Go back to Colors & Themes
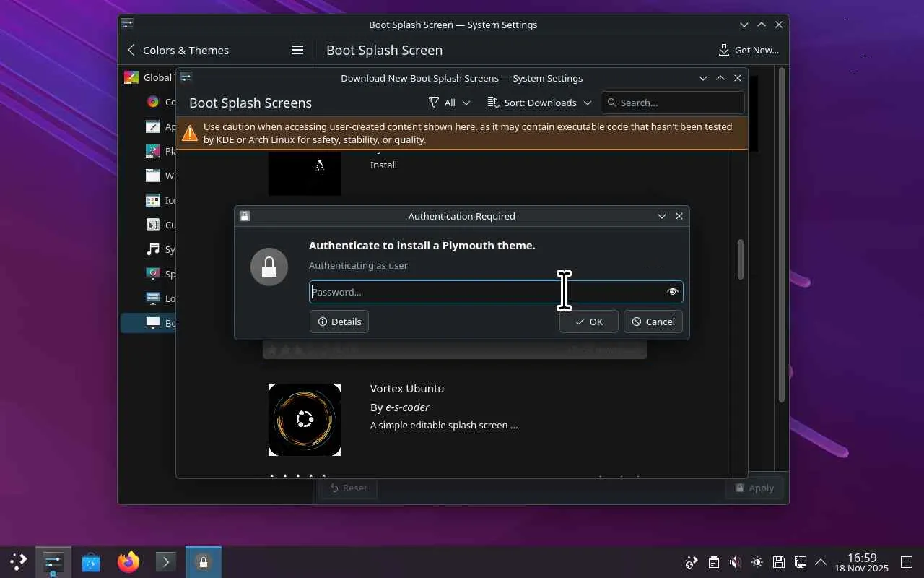 [178, 50]
